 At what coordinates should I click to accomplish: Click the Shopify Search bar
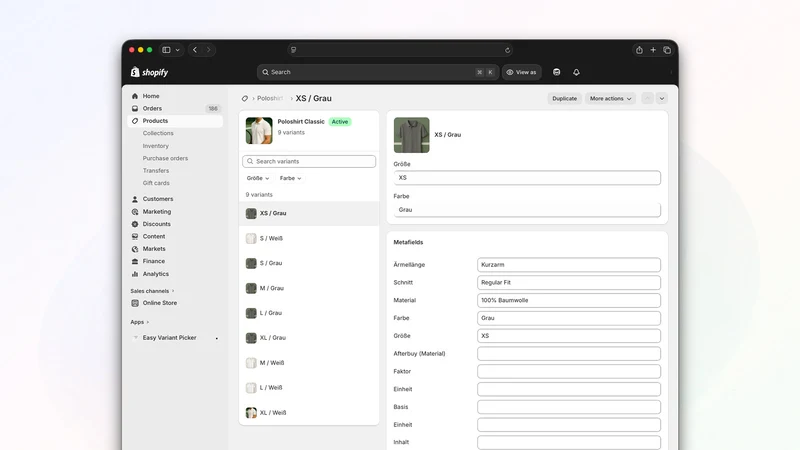click(x=378, y=72)
